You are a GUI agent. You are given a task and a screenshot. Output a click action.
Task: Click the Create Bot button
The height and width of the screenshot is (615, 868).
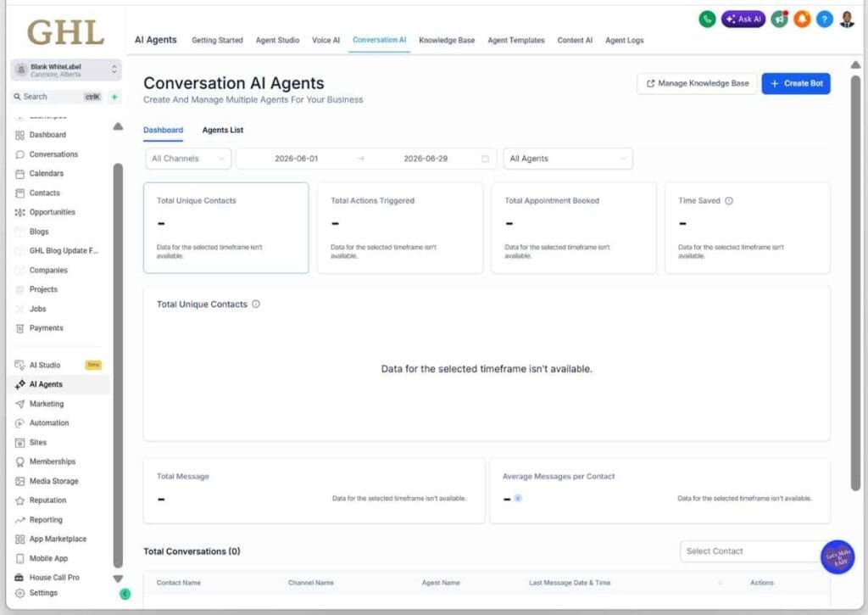796,84
